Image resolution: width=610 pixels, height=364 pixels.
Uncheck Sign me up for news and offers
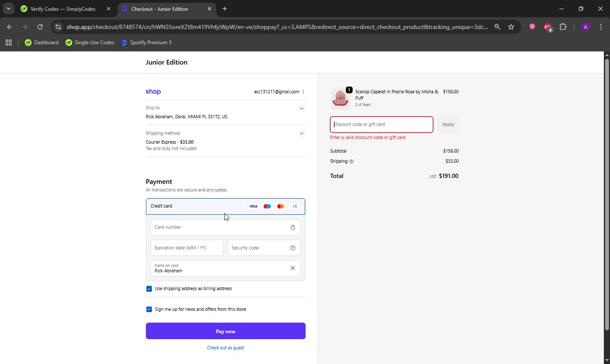149,309
